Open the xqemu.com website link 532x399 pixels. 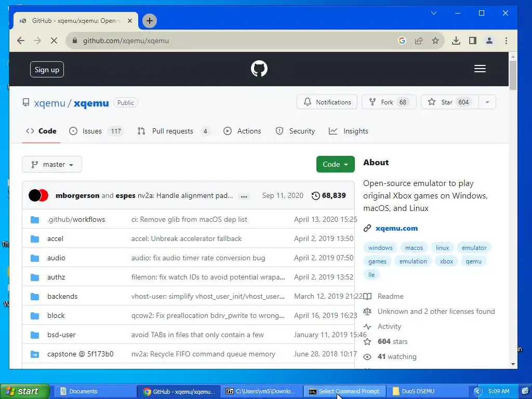396,229
